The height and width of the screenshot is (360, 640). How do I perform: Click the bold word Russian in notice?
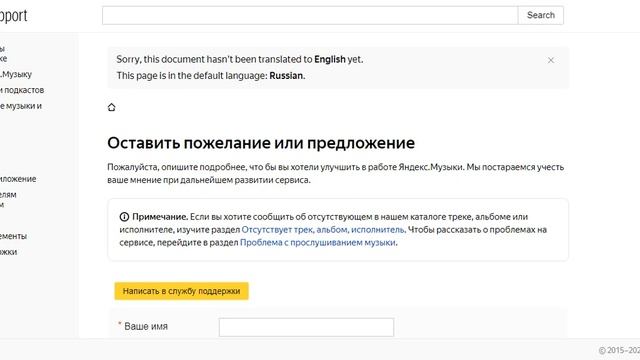(x=286, y=76)
